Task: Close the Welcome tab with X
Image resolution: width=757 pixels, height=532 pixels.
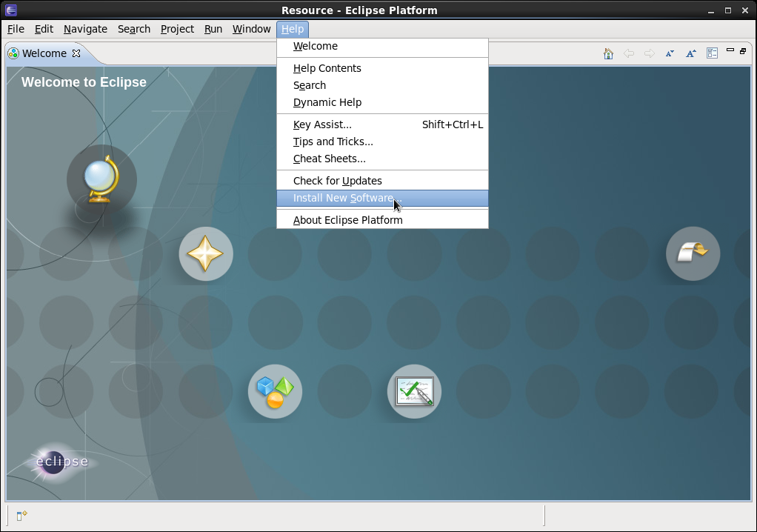Action: [76, 53]
